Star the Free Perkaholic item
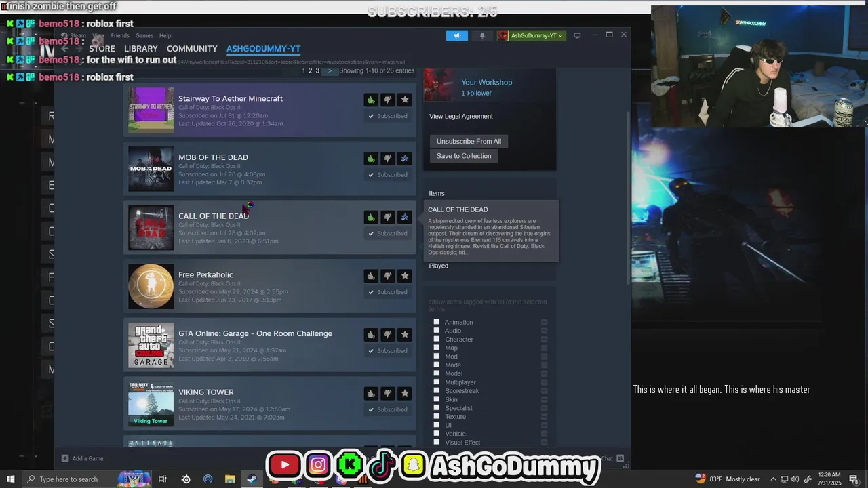This screenshot has width=868, height=488. point(405,276)
